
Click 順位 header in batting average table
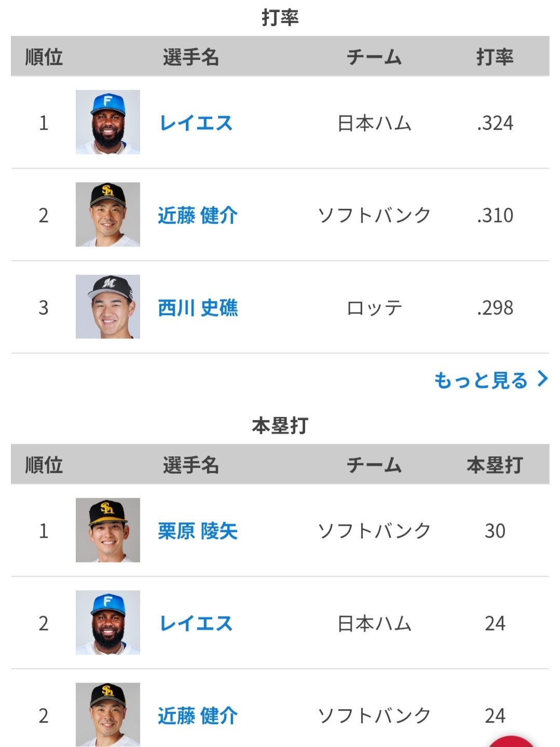click(x=44, y=57)
